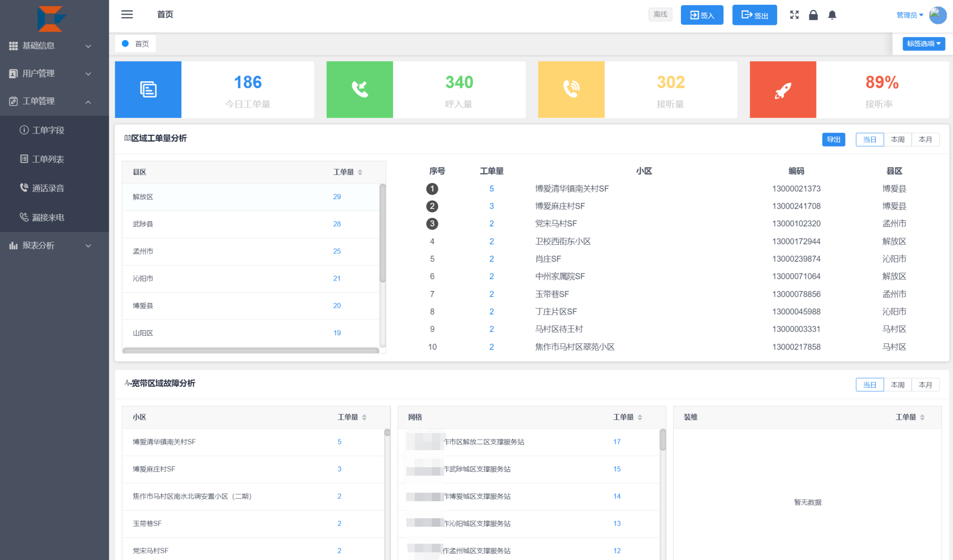This screenshot has width=953, height=560.
Task: Select 本周 in 区域工单量分析 panel
Action: [x=897, y=139]
